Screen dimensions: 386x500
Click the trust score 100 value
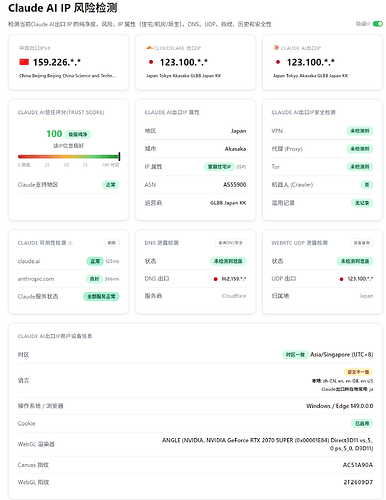[x=54, y=134]
